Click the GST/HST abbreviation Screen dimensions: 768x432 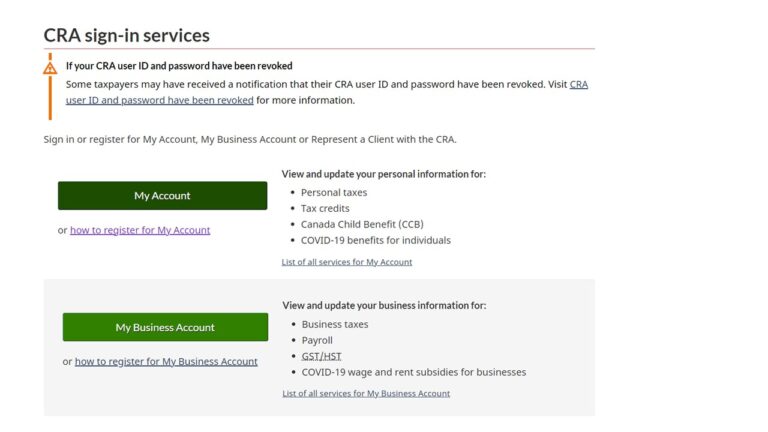(321, 356)
